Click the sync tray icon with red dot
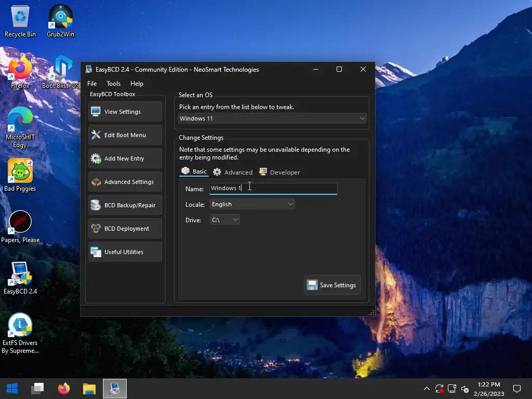 [440, 389]
